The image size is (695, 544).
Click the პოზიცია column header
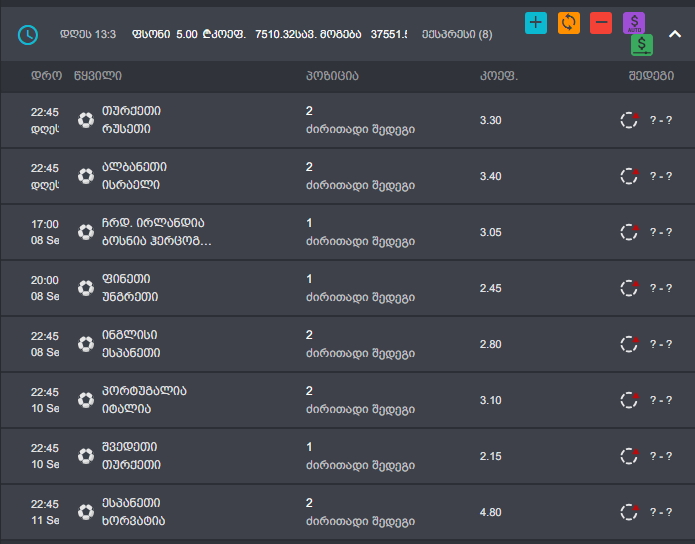[x=332, y=76]
